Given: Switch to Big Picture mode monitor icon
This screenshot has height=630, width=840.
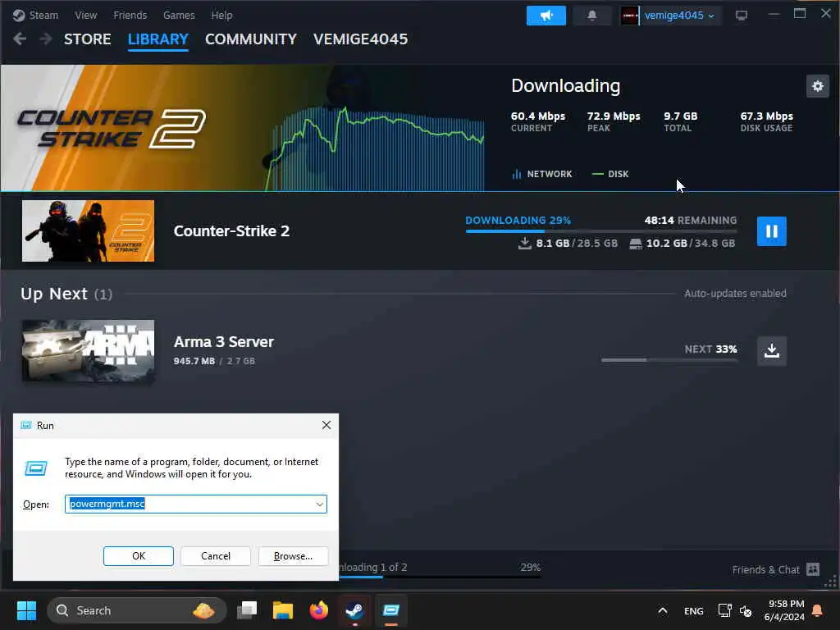Looking at the screenshot, I should tap(742, 16).
